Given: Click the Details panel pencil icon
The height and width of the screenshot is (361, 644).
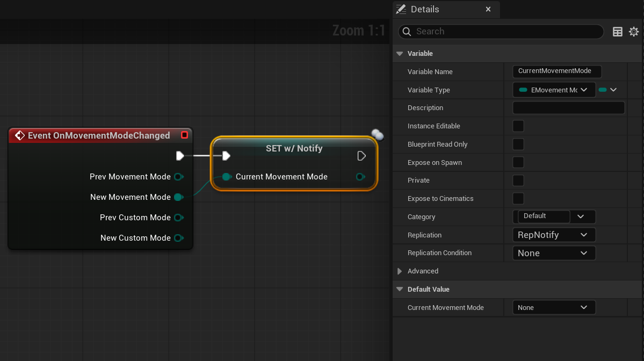Looking at the screenshot, I should (x=401, y=9).
